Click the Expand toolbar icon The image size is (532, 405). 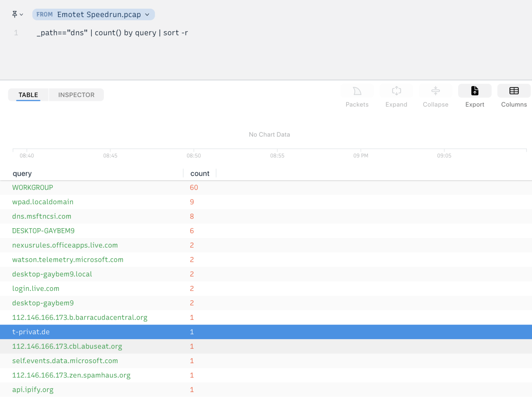396,91
